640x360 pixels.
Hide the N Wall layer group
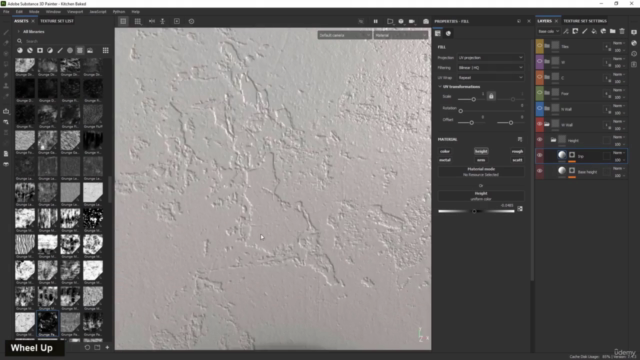tap(540, 109)
